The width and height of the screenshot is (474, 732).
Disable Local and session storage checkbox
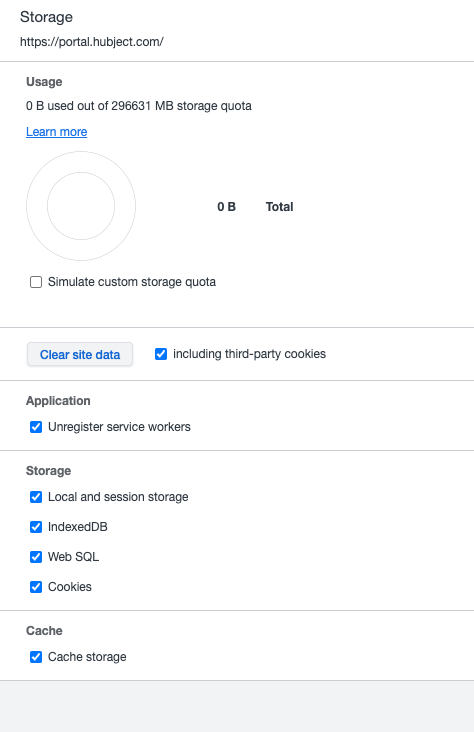(36, 497)
